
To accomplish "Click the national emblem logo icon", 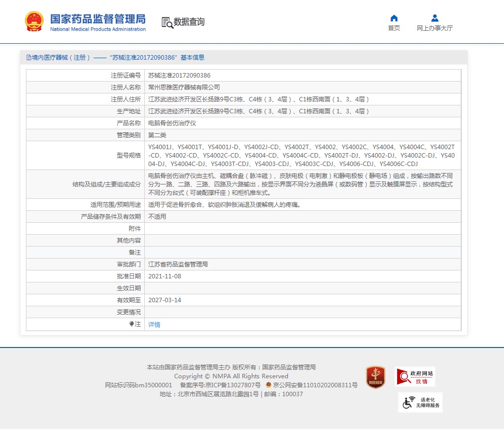I will pos(34,21).
